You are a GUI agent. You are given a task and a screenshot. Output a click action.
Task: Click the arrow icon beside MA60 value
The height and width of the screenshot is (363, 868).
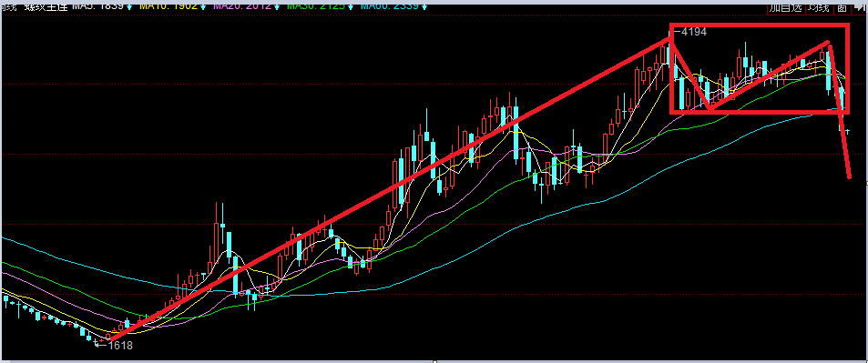click(425, 6)
